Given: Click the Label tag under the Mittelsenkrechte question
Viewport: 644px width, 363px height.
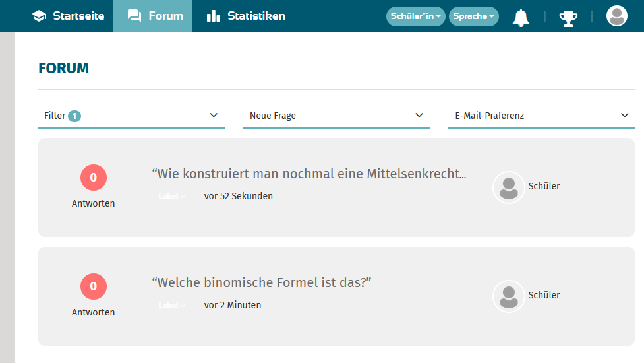Looking at the screenshot, I should (171, 197).
